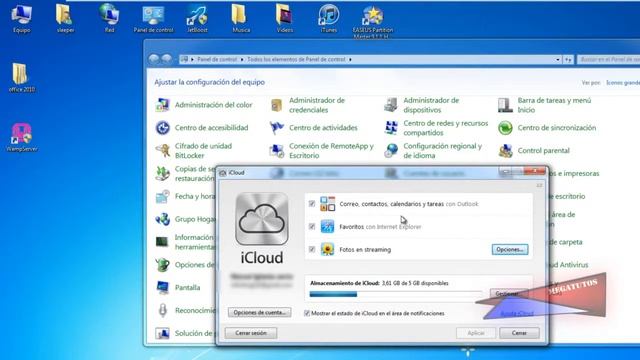Click the Correo, contactos, calendarios icon in iCloud
This screenshot has height=360, width=640.
click(x=327, y=203)
